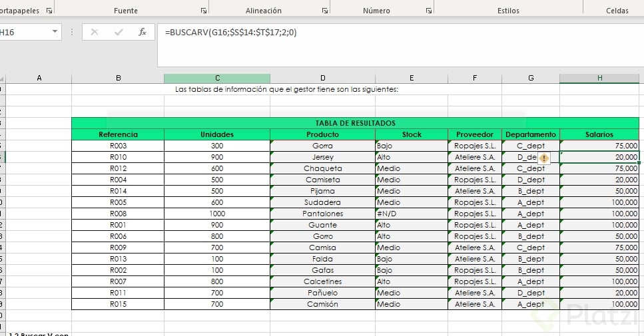This screenshot has height=336, width=644.
Task: Click the Referencia header cell
Action: (x=118, y=134)
